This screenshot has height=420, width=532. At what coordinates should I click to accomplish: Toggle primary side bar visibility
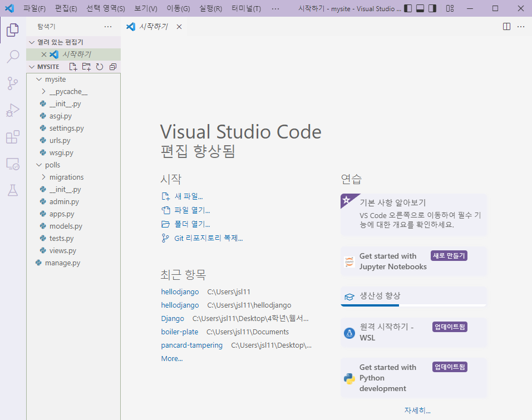[408, 8]
